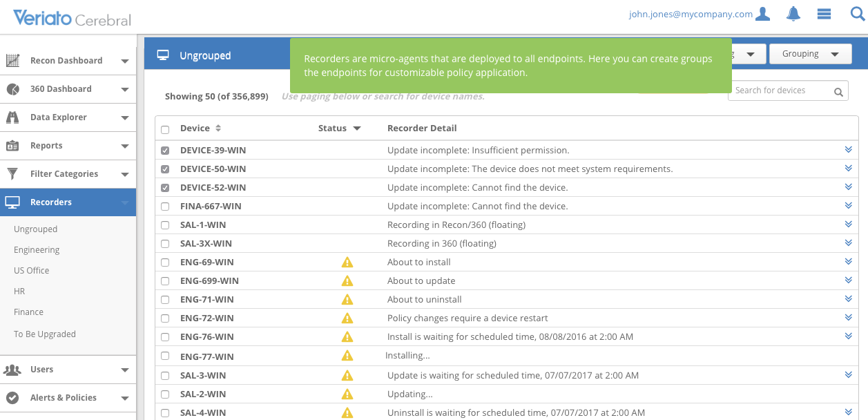Click warning icon for ENG-71-WIN
The image size is (868, 420).
(x=347, y=300)
